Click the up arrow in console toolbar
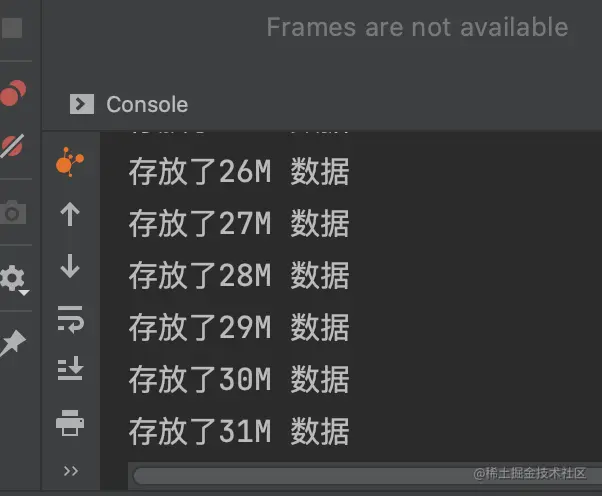The image size is (602, 496). click(70, 214)
